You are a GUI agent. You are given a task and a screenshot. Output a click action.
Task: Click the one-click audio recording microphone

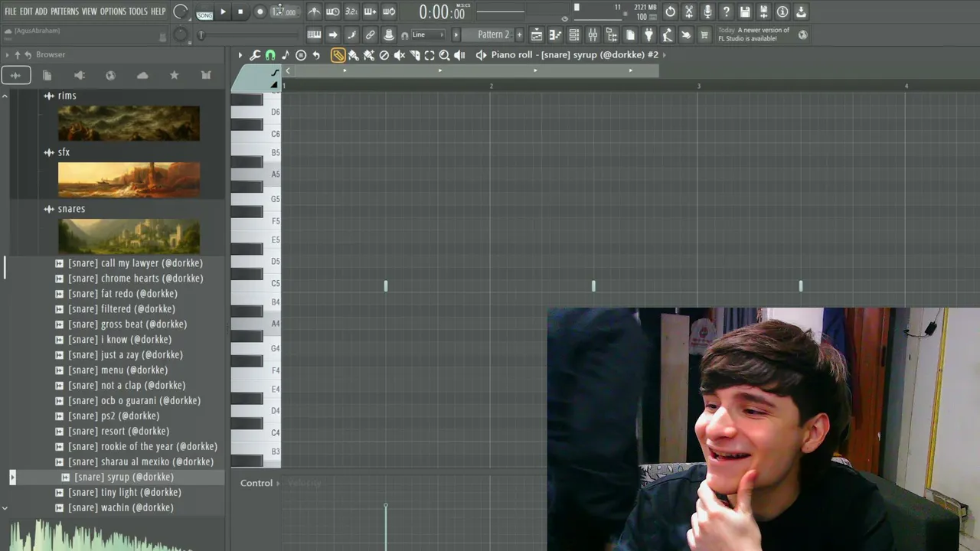coord(707,11)
